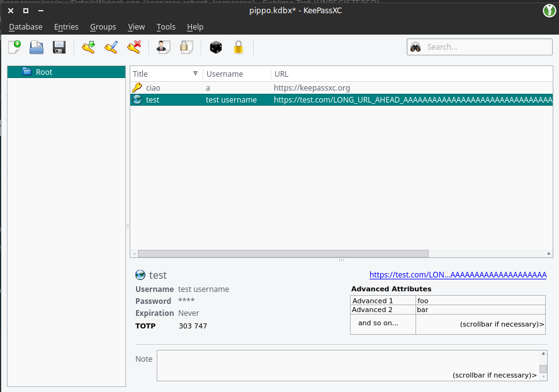Click Advanced 2 attribute name cell
This screenshot has height=392, width=559.
[383, 310]
